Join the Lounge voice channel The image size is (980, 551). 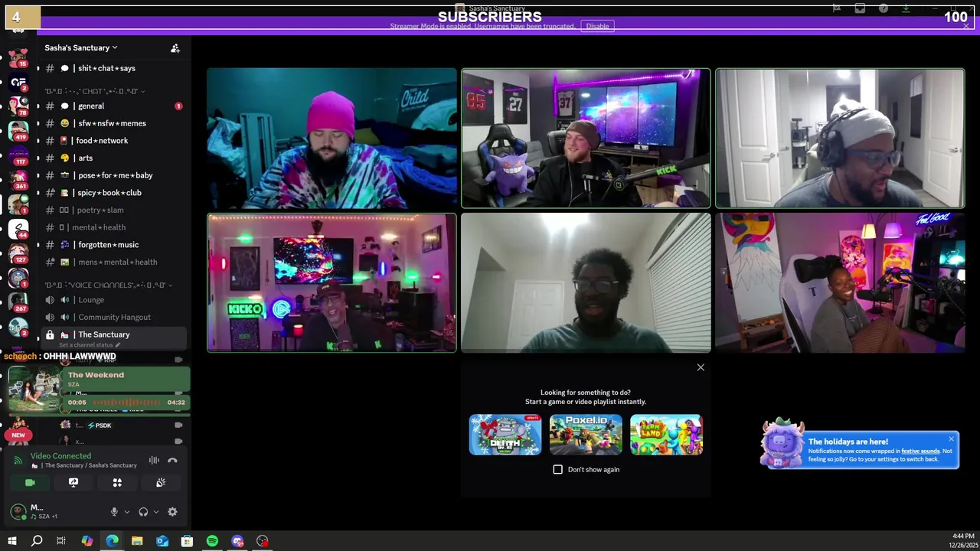click(113, 300)
